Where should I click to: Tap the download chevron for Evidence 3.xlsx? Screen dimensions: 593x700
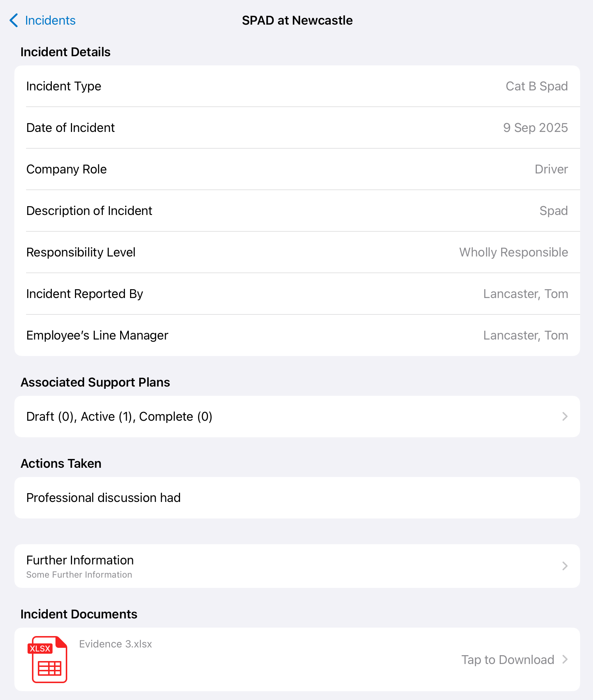point(565,660)
